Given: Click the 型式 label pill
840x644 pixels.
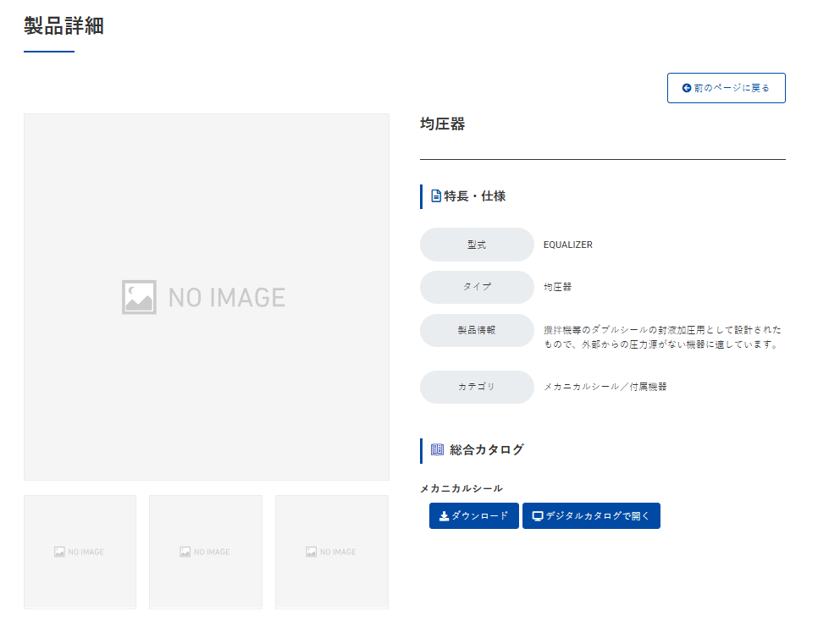Looking at the screenshot, I should tap(477, 245).
